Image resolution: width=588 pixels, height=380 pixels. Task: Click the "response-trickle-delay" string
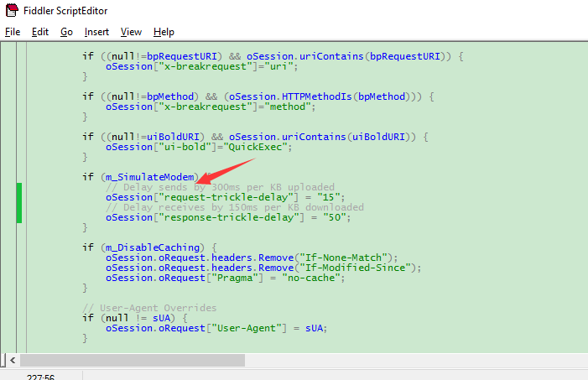pos(229,217)
